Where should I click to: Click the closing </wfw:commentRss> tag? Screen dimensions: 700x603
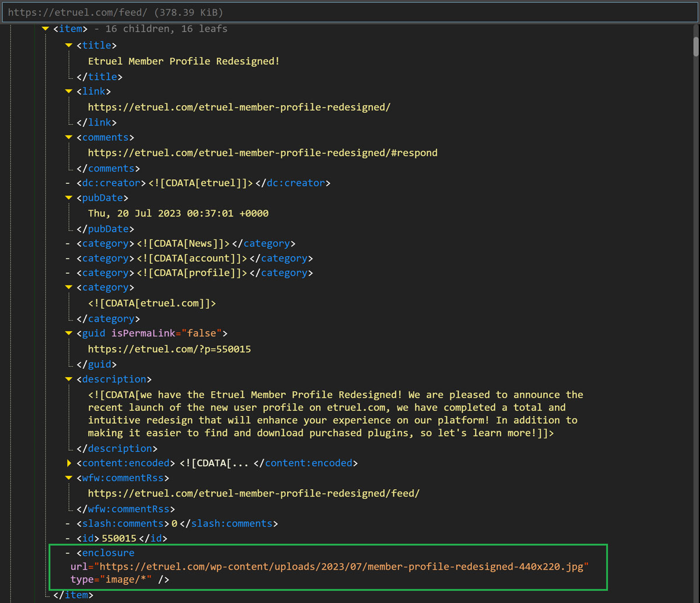125,509
